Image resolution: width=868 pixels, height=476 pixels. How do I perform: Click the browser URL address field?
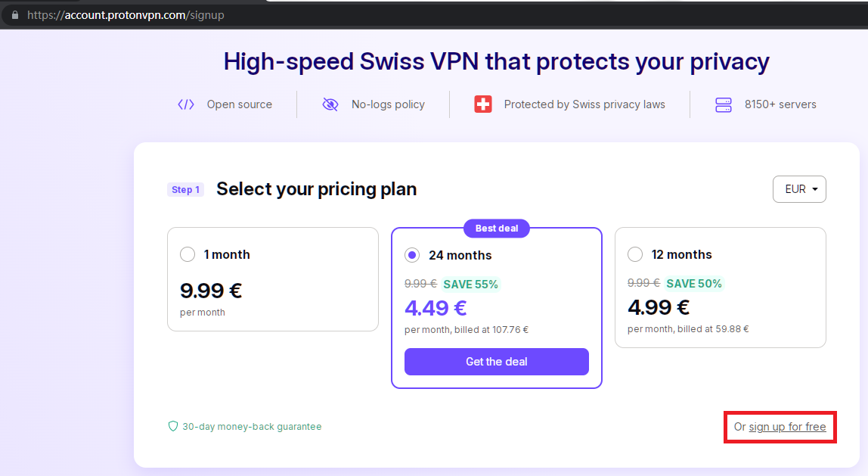tap(302, 14)
